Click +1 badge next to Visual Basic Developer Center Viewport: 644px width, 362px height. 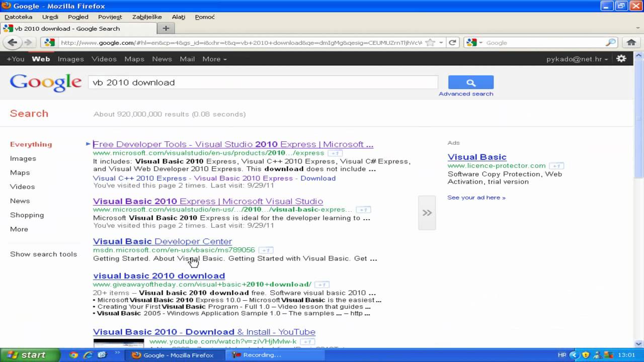click(266, 250)
